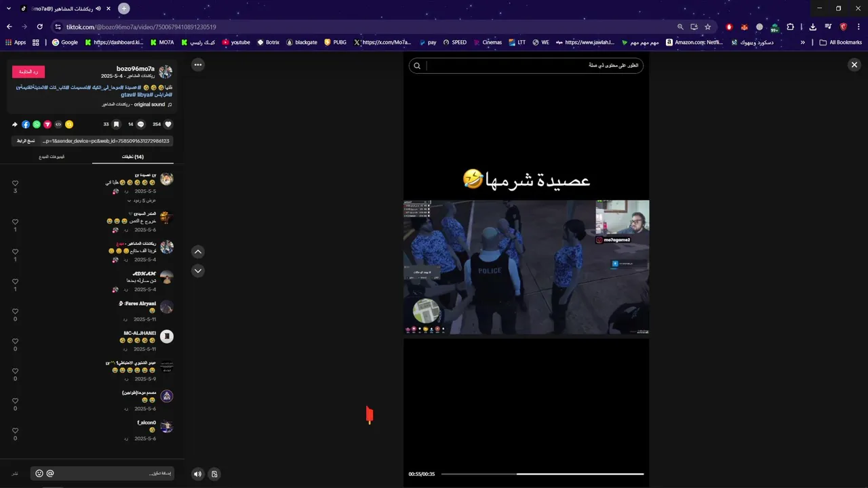Focus the add comment input field
The width and height of the screenshot is (868, 488).
tap(102, 473)
